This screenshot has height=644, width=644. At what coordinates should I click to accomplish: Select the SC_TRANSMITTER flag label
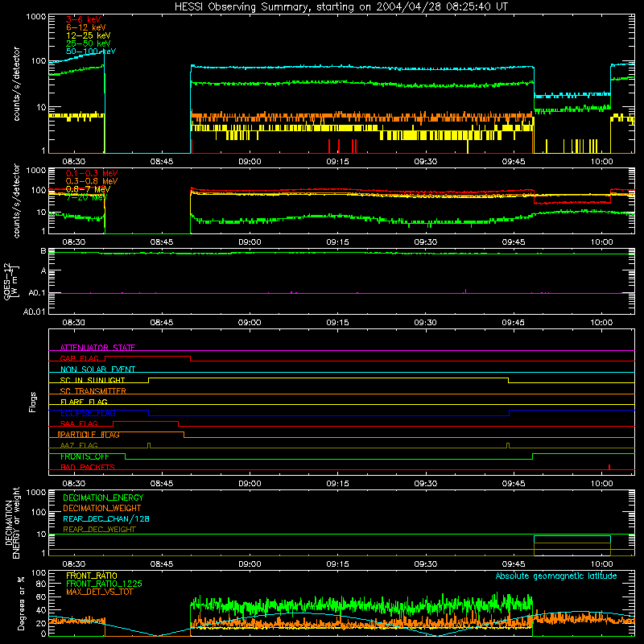point(93,390)
